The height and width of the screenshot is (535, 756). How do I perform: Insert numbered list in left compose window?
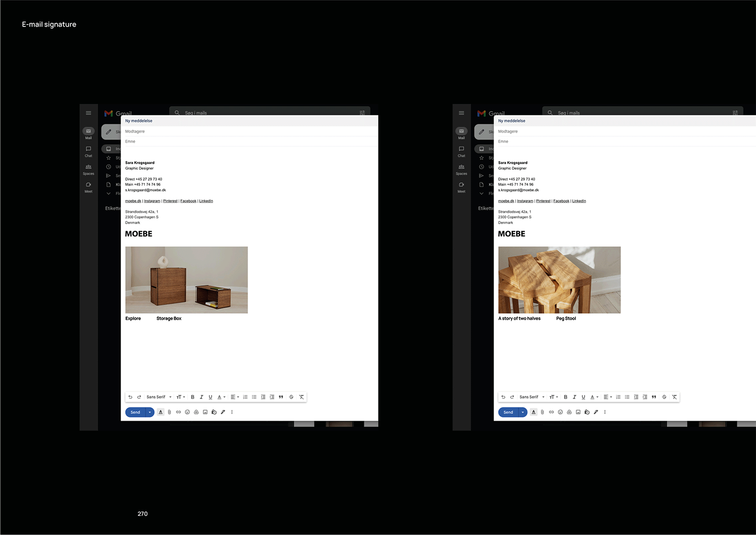point(245,397)
